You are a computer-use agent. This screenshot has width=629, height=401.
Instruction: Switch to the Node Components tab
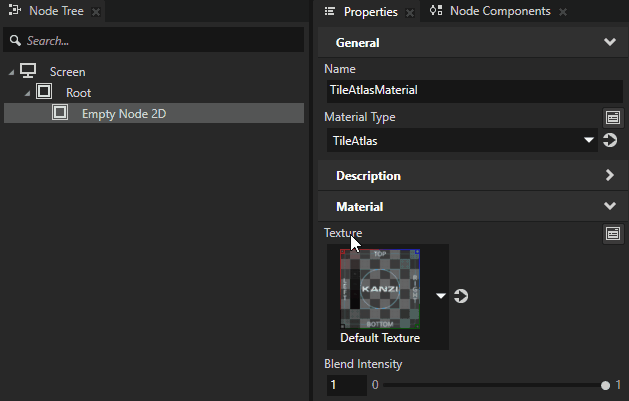[x=500, y=11]
